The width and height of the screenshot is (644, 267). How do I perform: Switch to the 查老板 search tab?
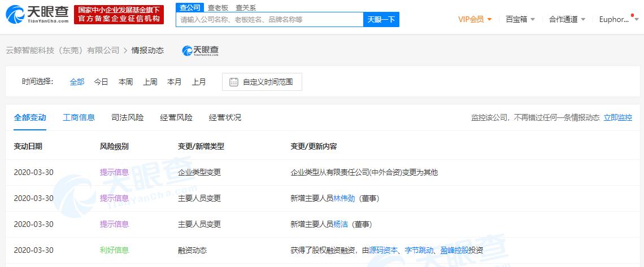pyautogui.click(x=217, y=7)
